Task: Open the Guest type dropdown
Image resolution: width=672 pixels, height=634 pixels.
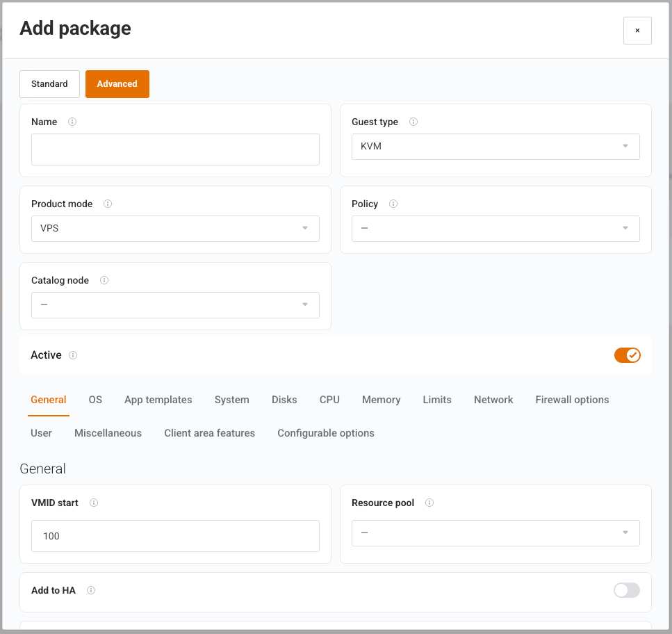Action: coord(495,147)
